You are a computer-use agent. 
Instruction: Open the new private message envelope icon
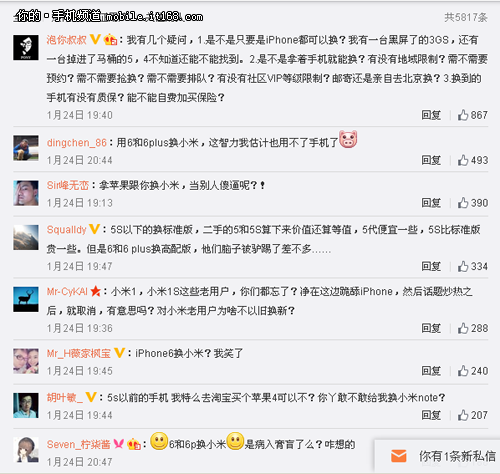pos(398,456)
